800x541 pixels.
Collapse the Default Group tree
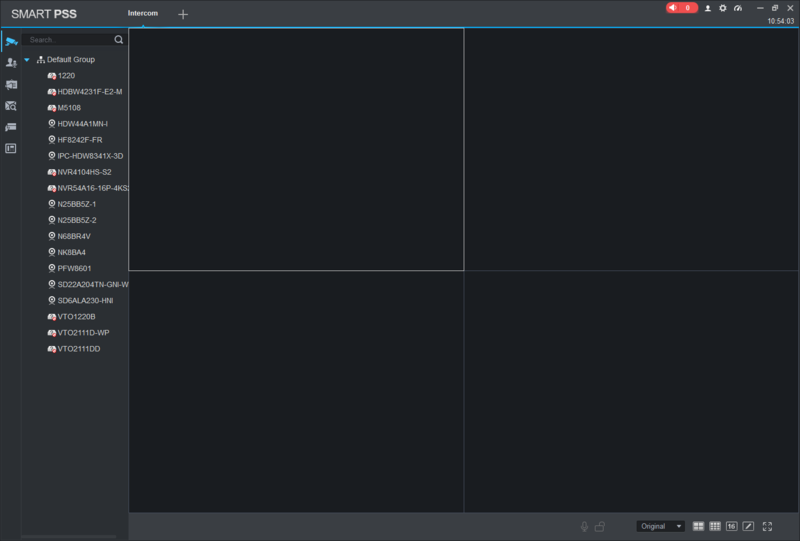tap(27, 60)
